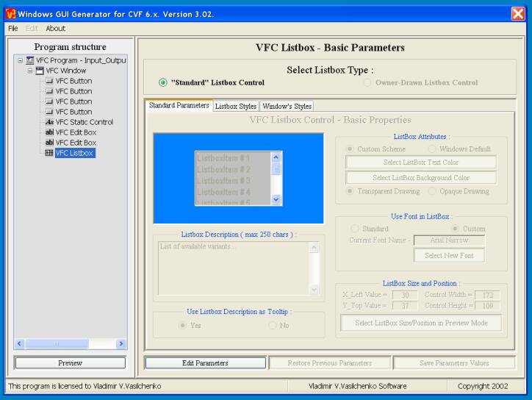Collapse the VFC Program root node

21,60
